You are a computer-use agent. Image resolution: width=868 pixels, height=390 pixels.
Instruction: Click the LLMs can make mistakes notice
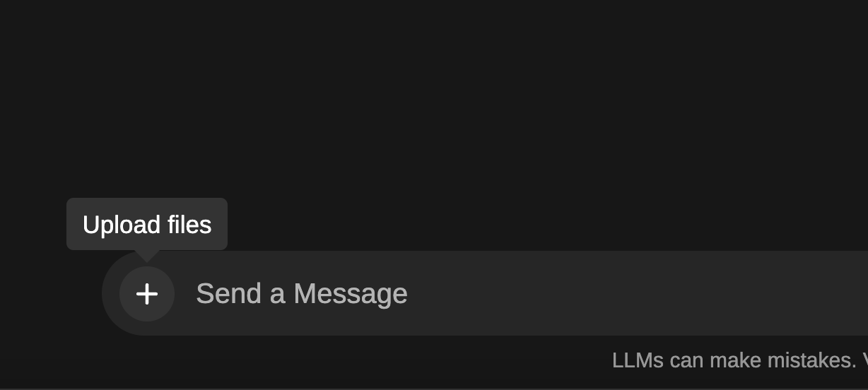[x=739, y=360]
